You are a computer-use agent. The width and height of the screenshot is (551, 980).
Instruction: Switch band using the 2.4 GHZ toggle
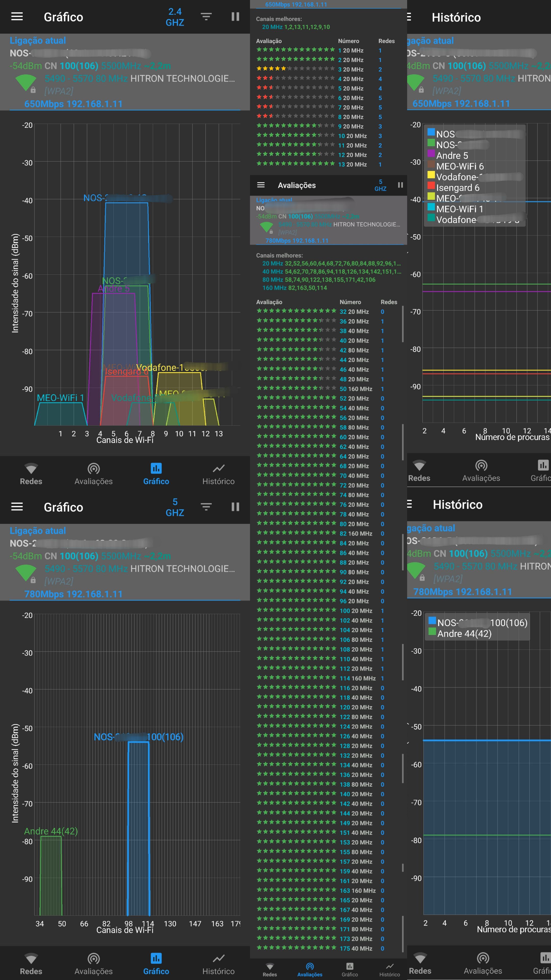click(x=174, y=17)
